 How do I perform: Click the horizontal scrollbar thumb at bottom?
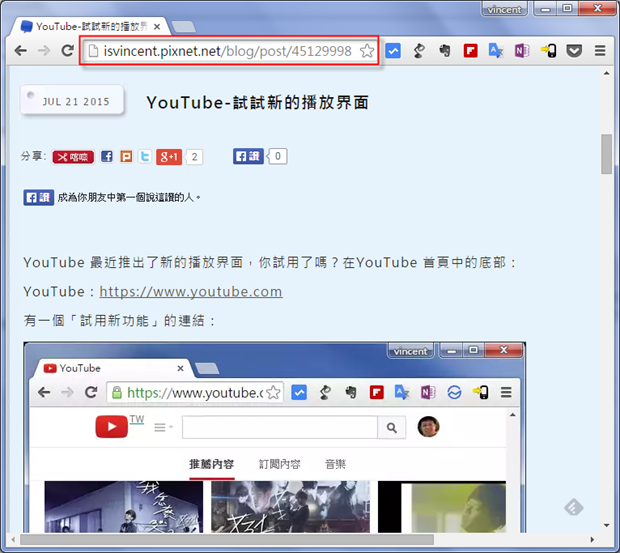tap(227, 539)
